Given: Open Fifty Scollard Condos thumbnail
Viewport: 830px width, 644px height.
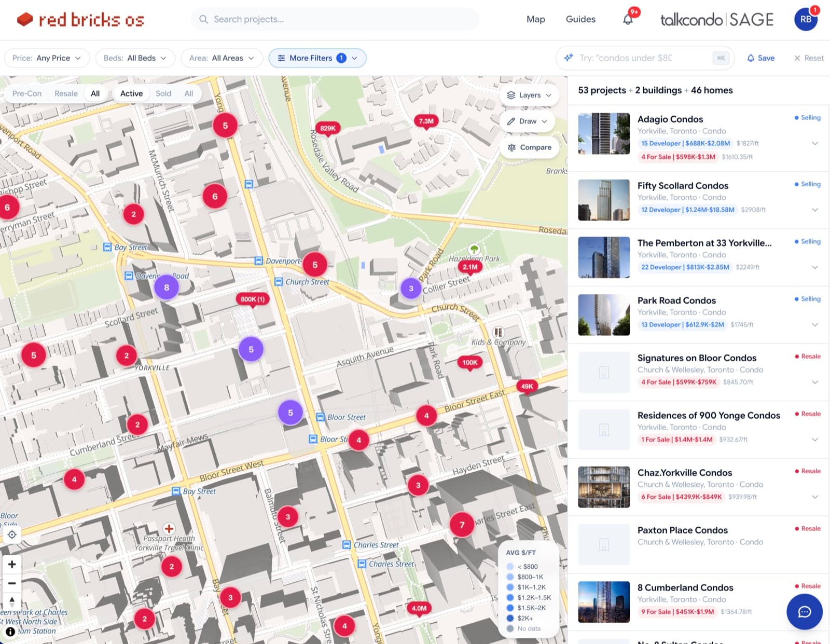Looking at the screenshot, I should pos(604,200).
